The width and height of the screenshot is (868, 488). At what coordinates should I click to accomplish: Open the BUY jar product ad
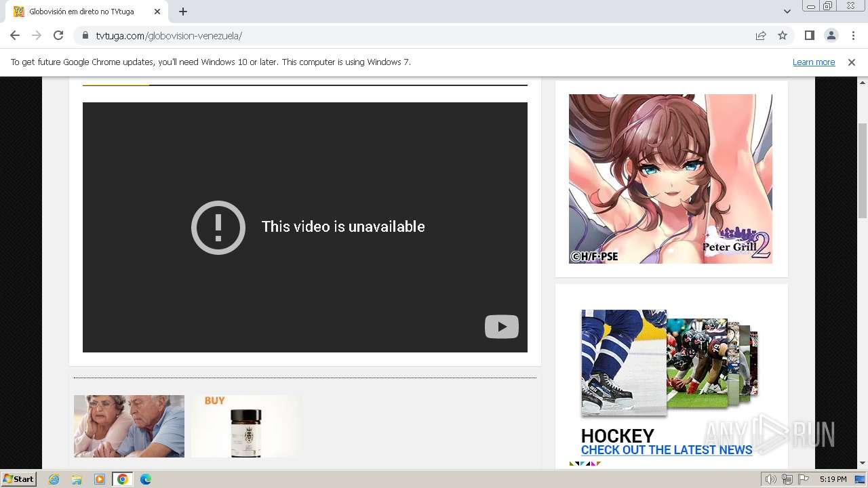tap(245, 426)
